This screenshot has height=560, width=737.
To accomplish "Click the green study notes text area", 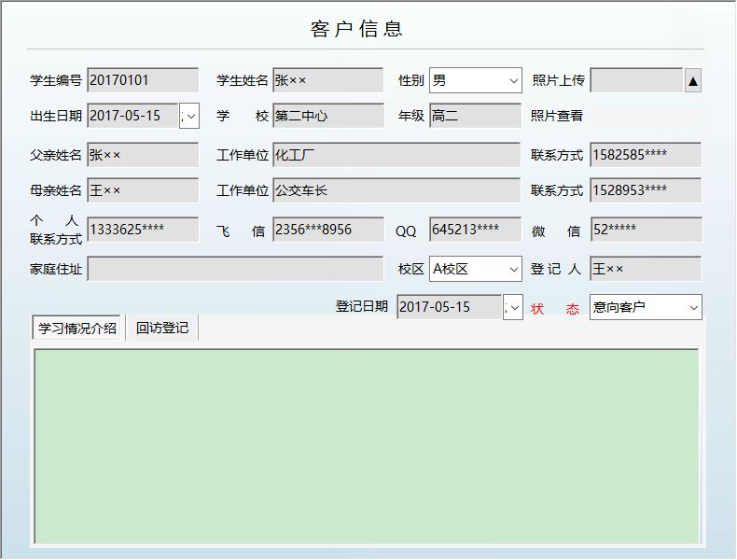I will [366, 446].
